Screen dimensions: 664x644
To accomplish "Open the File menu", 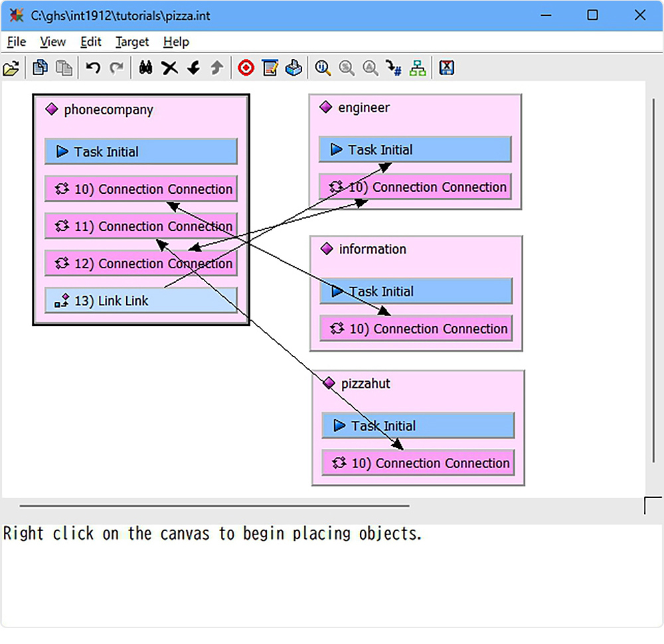I will [17, 42].
